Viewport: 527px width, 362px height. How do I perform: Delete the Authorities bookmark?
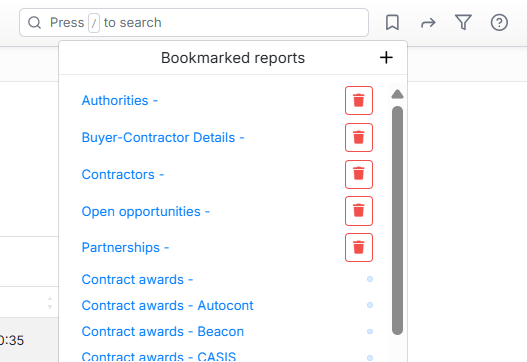coord(359,100)
